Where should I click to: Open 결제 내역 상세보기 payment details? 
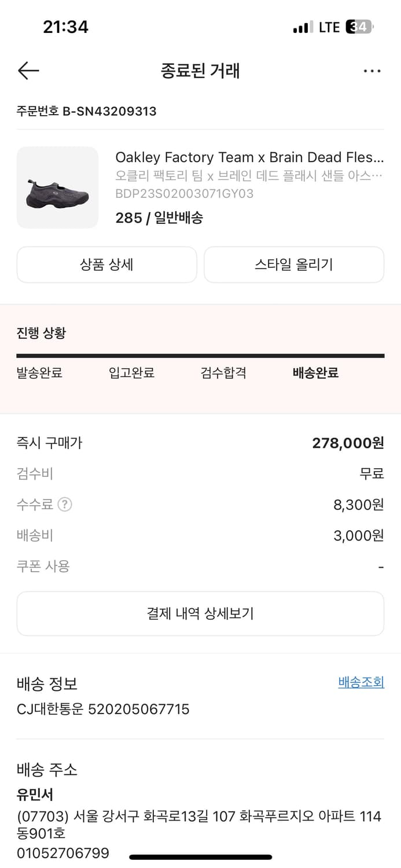click(x=200, y=613)
